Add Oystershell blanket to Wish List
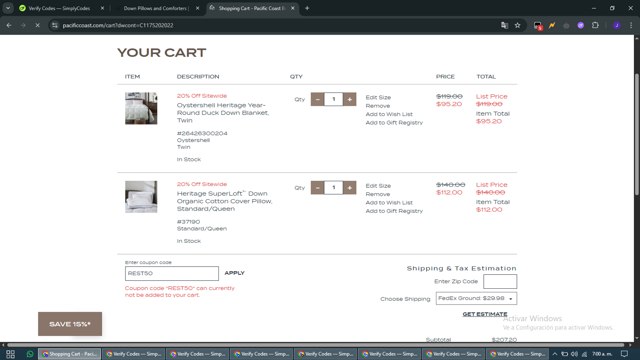This screenshot has width=640, height=360. coord(389,114)
